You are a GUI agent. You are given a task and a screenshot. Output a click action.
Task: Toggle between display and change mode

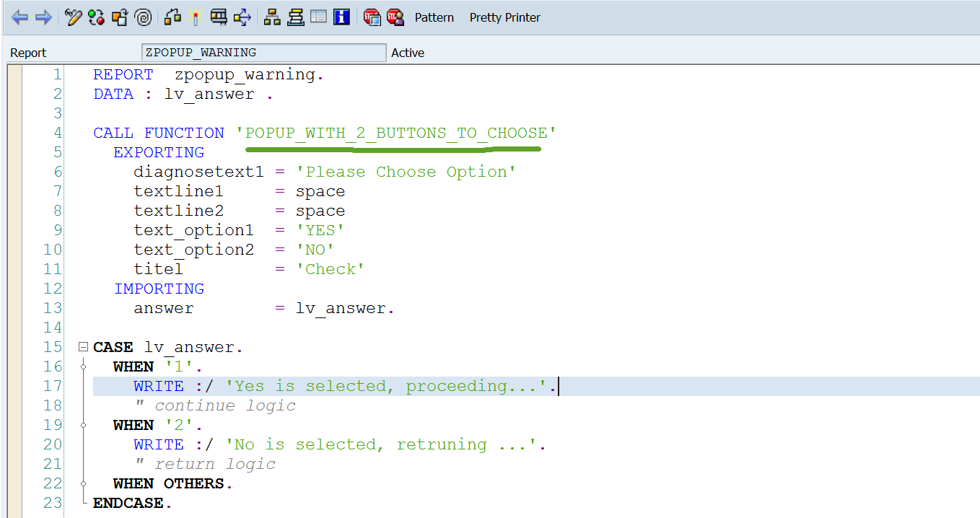tap(72, 17)
